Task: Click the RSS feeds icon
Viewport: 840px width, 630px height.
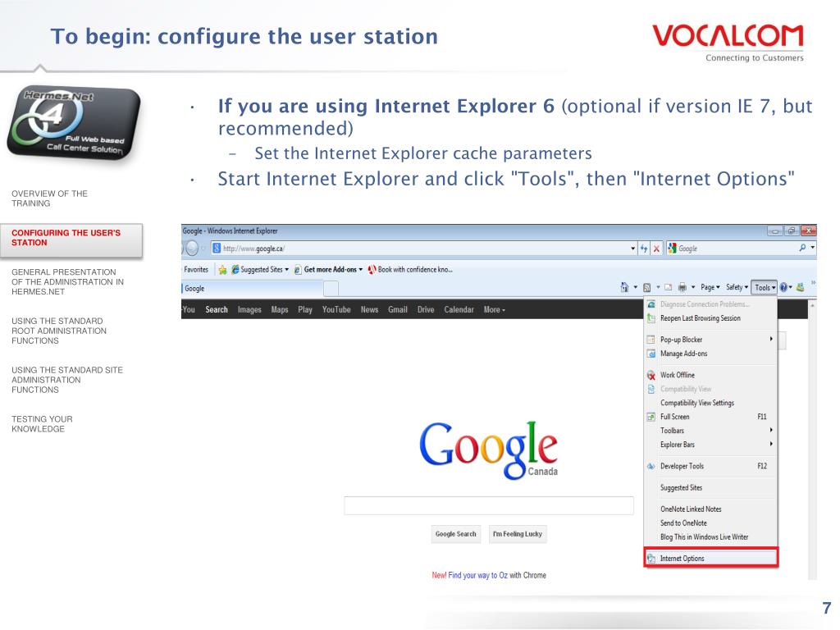Action: coord(647,288)
